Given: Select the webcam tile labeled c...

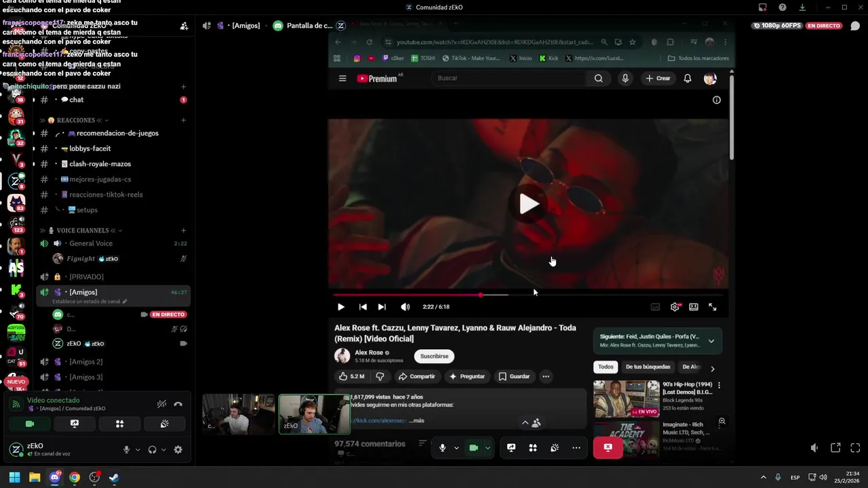Looking at the screenshot, I should [238, 413].
